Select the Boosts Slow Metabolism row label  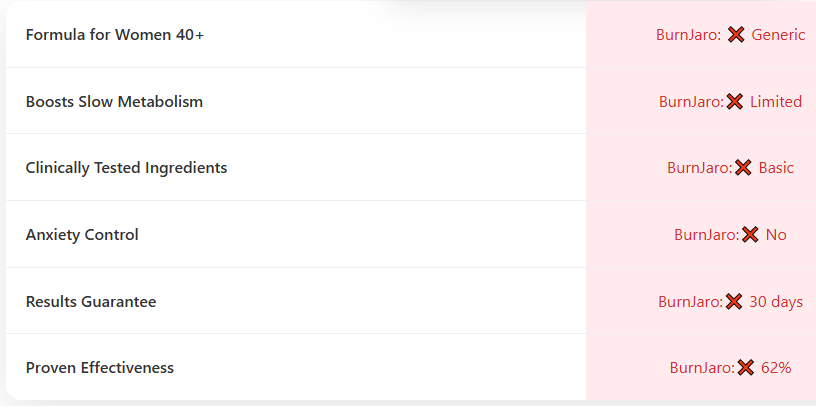(114, 102)
